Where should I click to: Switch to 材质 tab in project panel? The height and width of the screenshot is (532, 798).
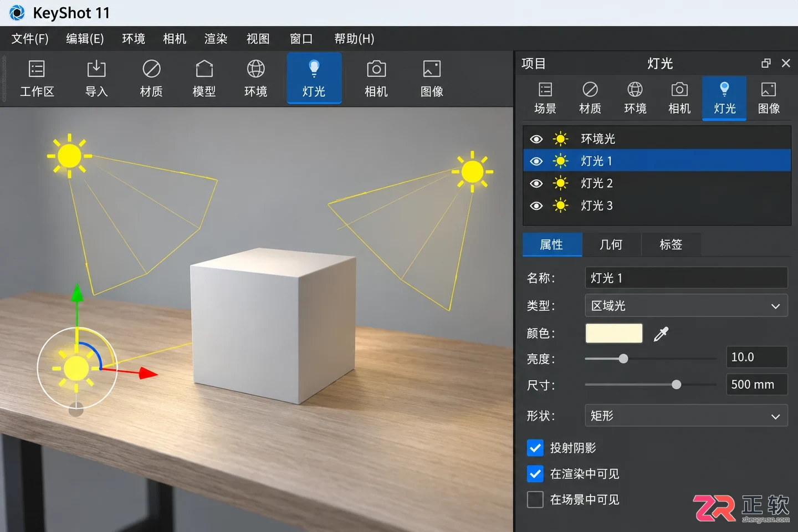[x=590, y=98]
